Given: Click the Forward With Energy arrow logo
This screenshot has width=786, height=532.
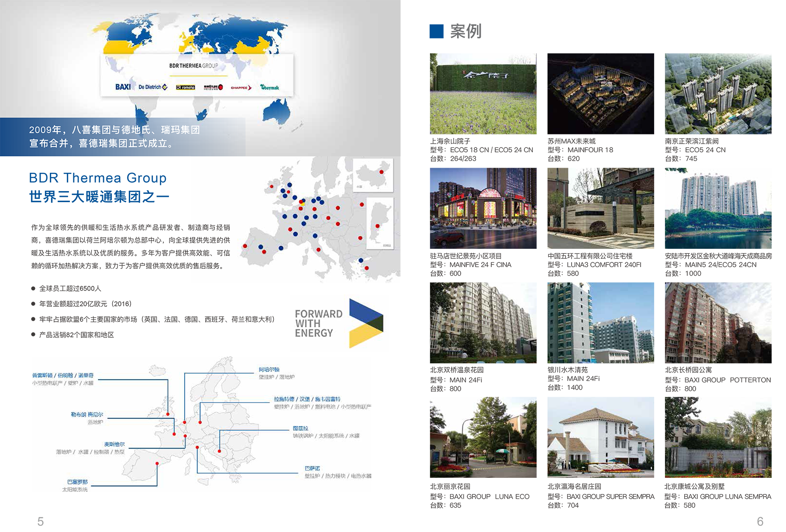Looking at the screenshot, I should click(x=366, y=323).
